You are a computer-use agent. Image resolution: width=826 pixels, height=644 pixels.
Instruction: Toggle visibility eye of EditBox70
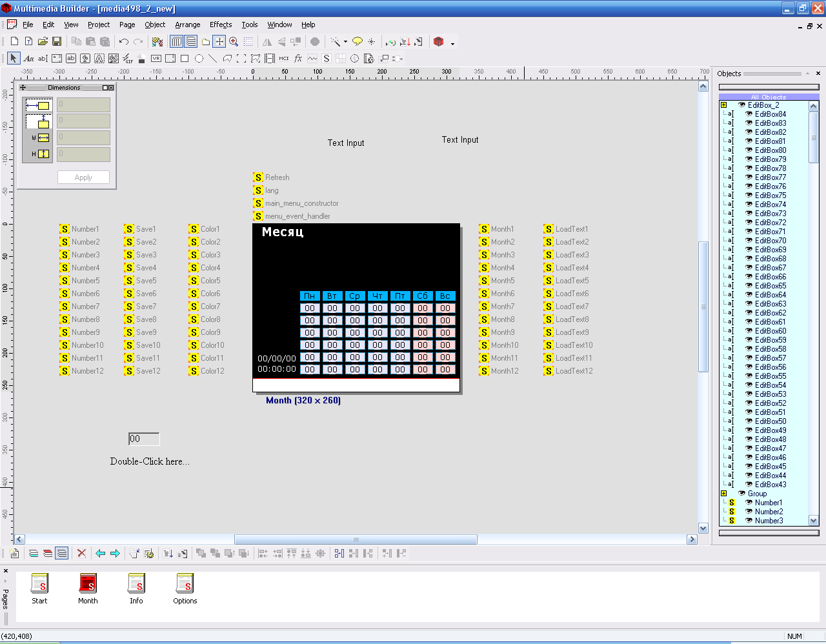tap(749, 241)
